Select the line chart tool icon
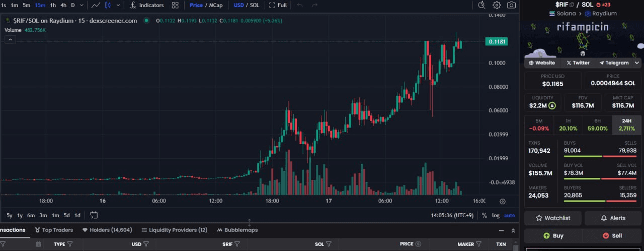 [96, 5]
